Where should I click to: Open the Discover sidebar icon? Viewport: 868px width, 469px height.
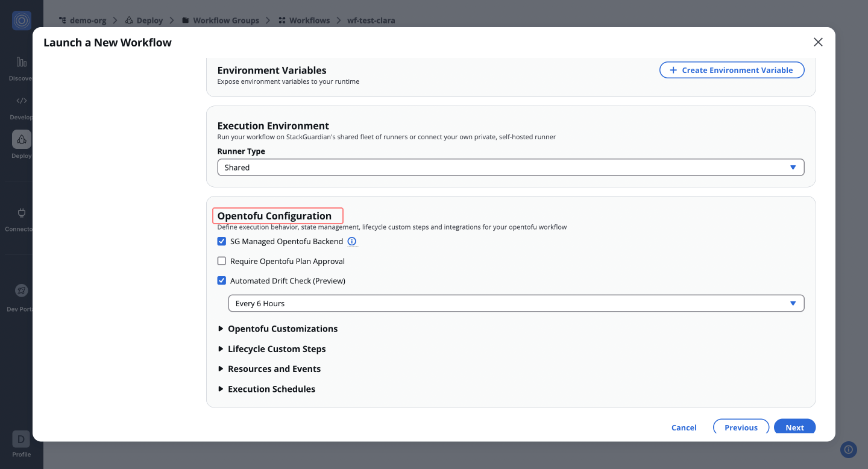point(22,62)
